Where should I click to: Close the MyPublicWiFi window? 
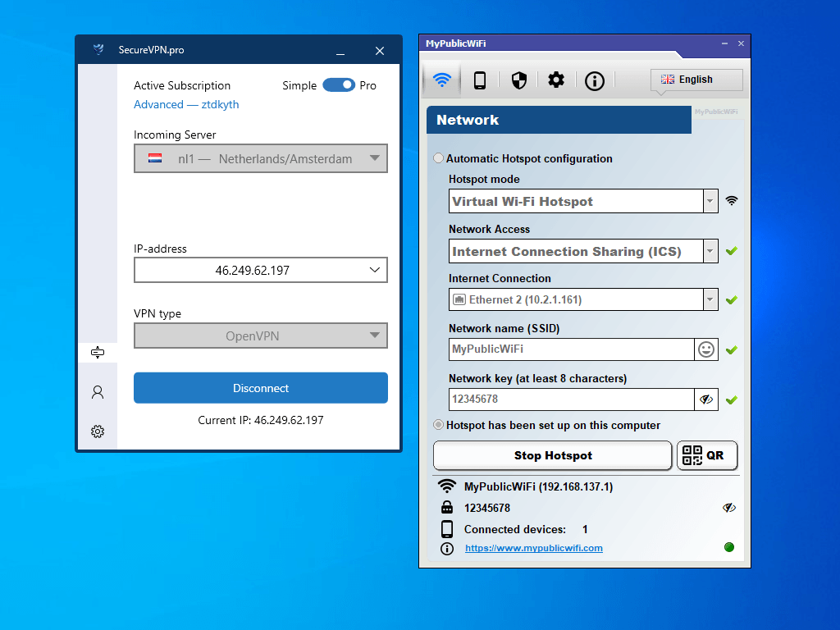click(741, 43)
